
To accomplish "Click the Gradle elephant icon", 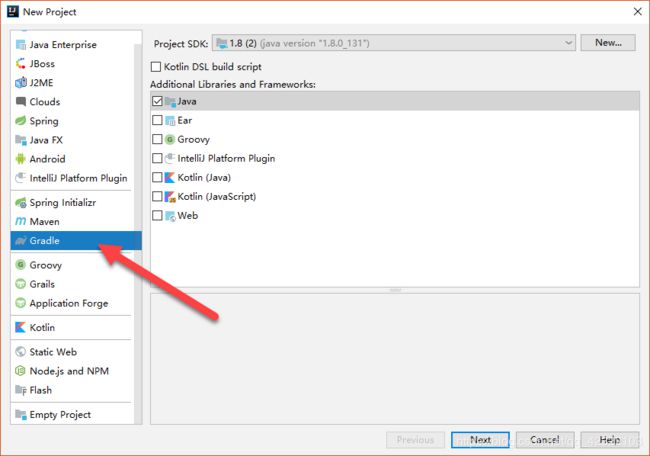I will coord(21,240).
